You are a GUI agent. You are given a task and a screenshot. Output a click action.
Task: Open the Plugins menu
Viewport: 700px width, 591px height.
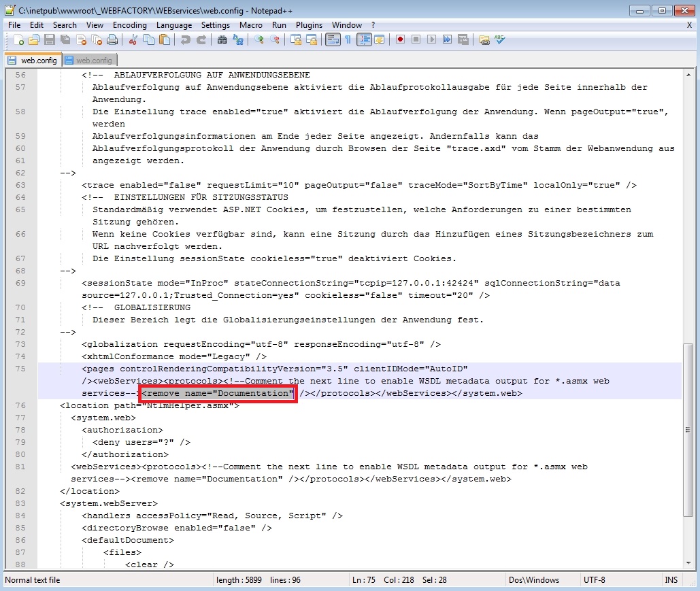tap(310, 25)
